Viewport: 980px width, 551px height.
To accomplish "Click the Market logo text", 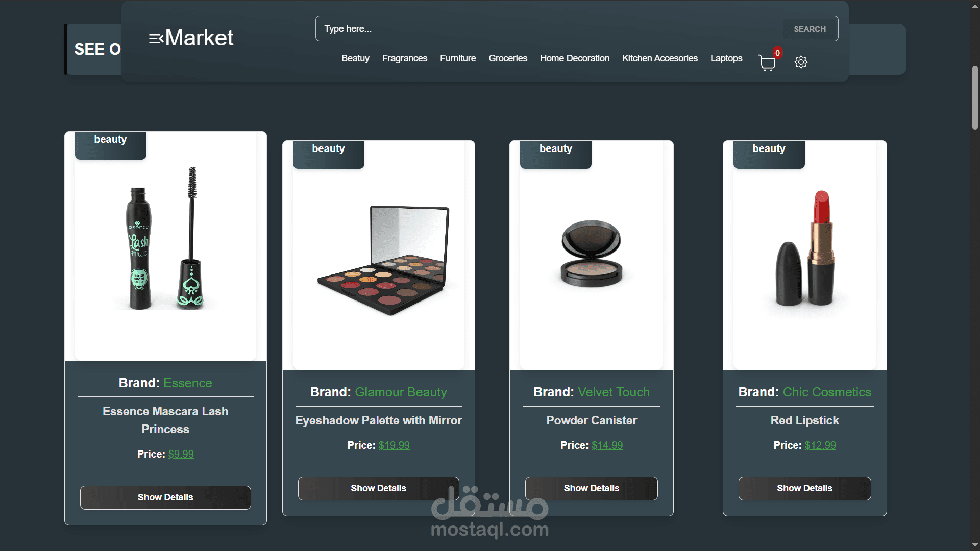I will coord(199,38).
